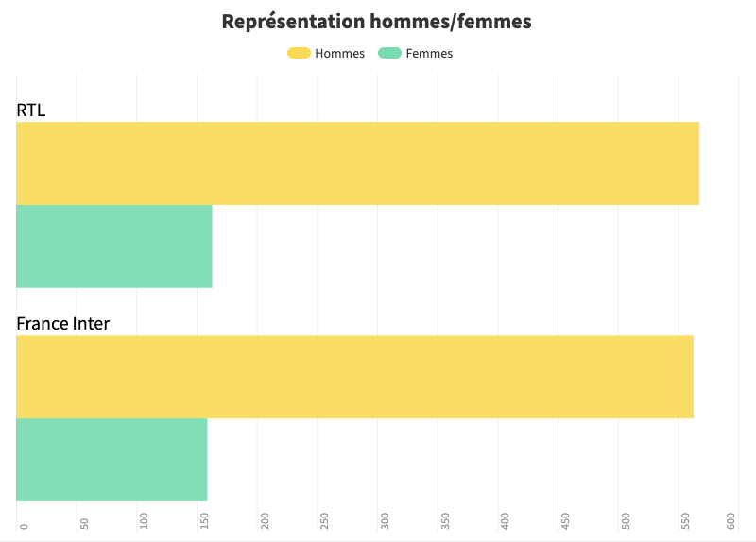Click the 300 tick label on the axis
This screenshot has width=756, height=542.
point(385,520)
